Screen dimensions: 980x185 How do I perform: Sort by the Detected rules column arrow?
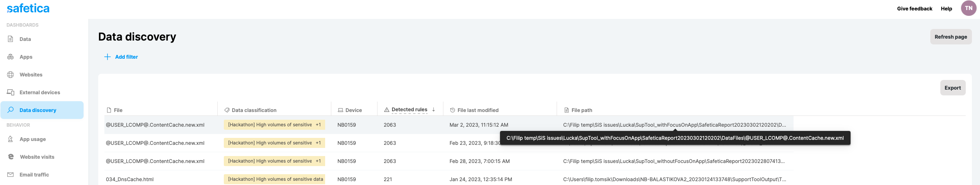tap(434, 110)
